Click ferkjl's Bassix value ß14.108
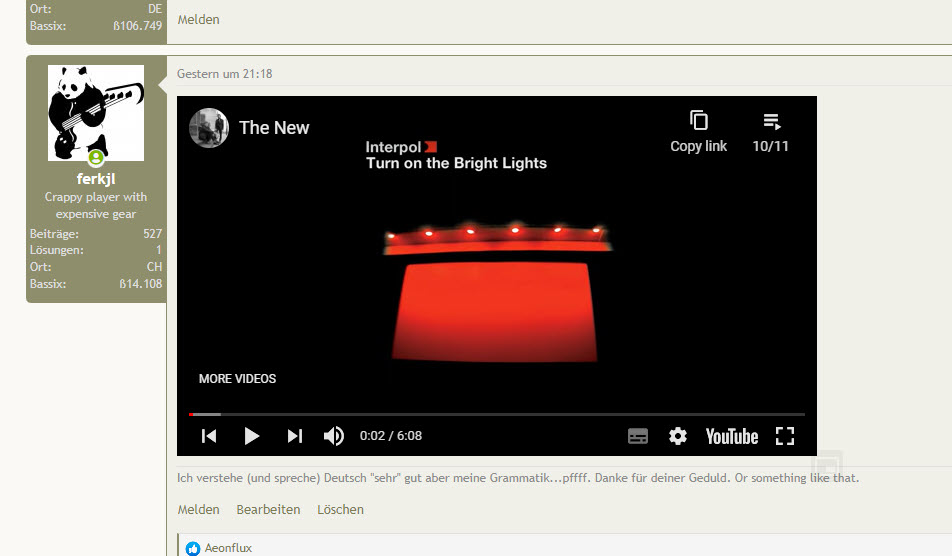 pos(141,283)
